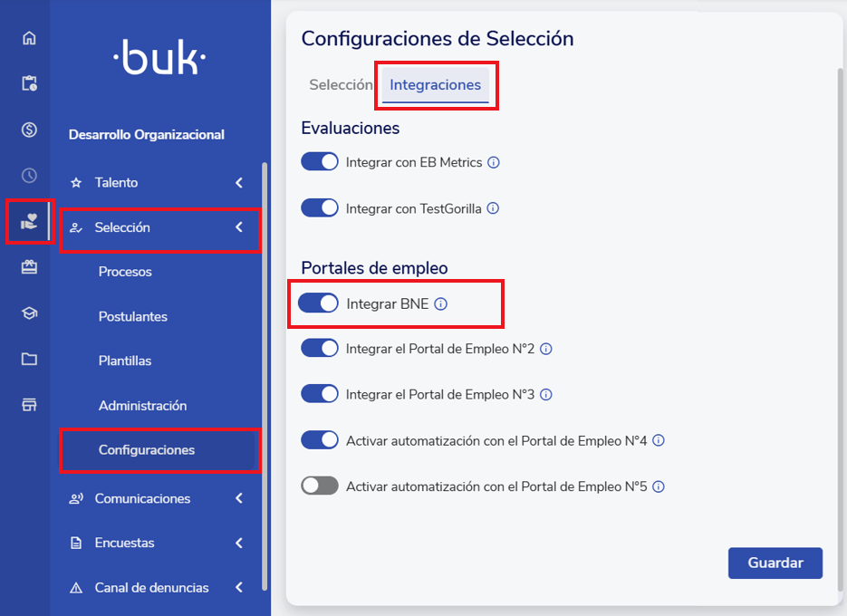The height and width of the screenshot is (616, 847).
Task: Click the sidebar vertical scrollbar
Action: point(265,362)
